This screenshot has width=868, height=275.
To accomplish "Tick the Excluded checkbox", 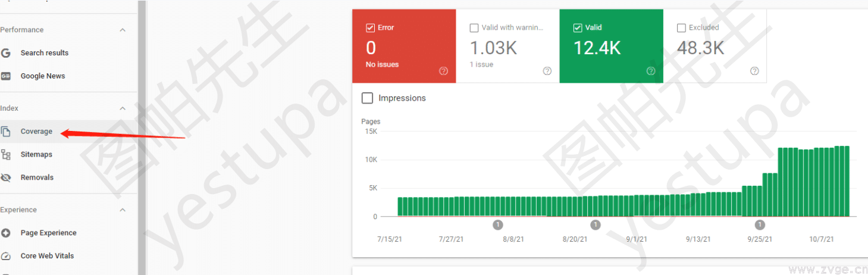I will coord(681,27).
